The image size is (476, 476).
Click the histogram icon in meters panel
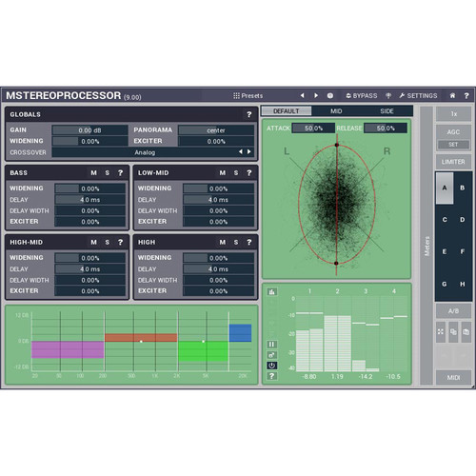pos(271,292)
